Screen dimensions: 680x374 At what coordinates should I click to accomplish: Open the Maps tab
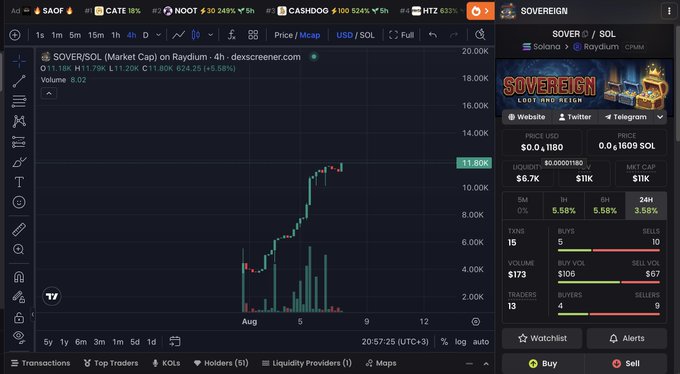pyautogui.click(x=381, y=363)
